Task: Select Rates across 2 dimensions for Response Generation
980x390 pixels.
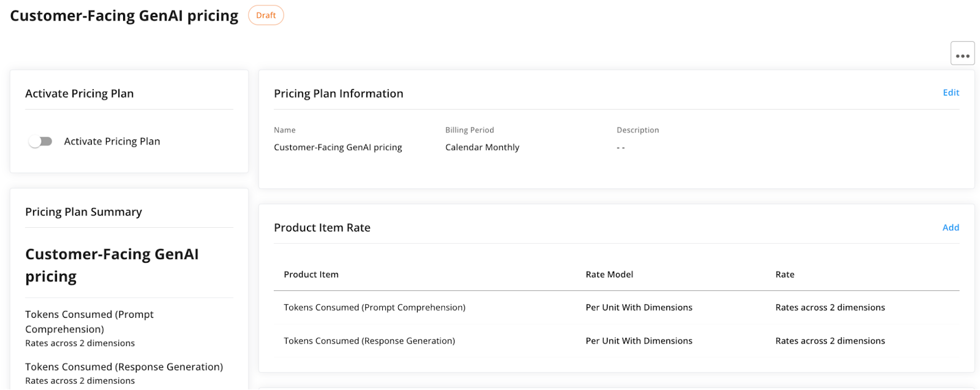Action: click(830, 341)
